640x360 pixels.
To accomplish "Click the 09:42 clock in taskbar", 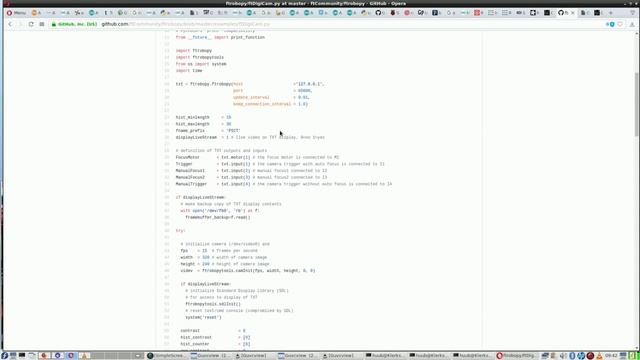I will 611,356.
